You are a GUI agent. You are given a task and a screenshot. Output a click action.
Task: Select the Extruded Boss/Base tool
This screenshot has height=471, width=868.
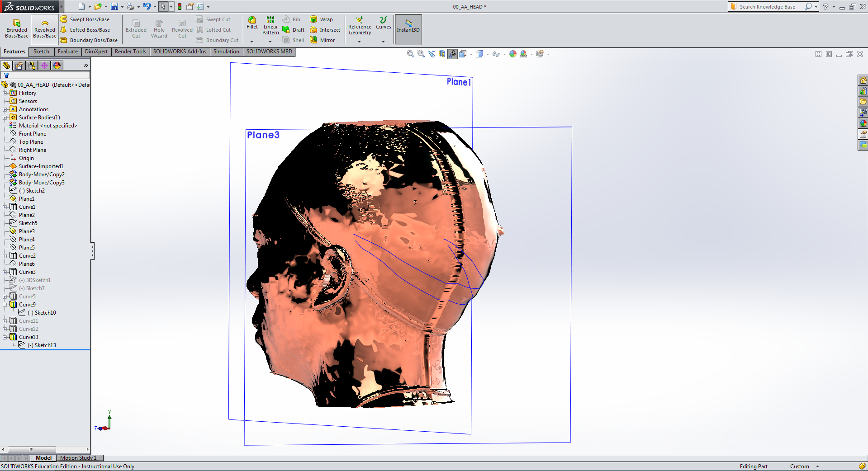(x=17, y=29)
